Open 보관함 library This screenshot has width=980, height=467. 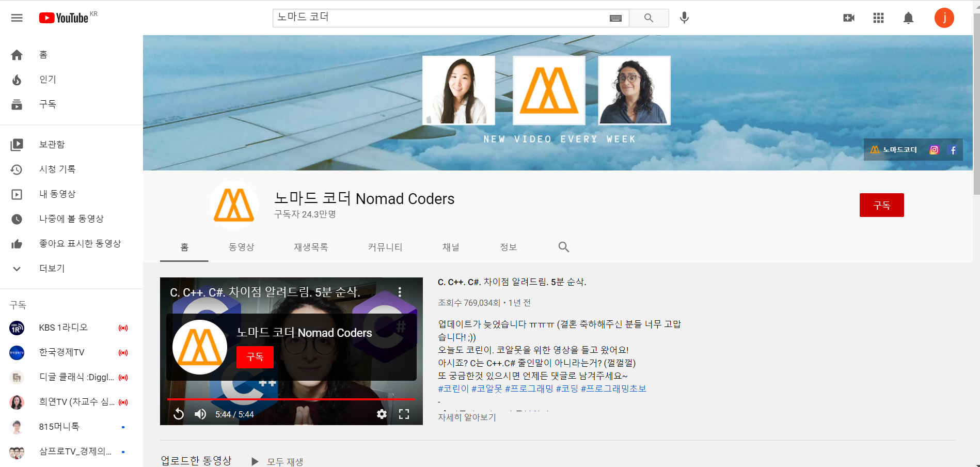pyautogui.click(x=71, y=145)
